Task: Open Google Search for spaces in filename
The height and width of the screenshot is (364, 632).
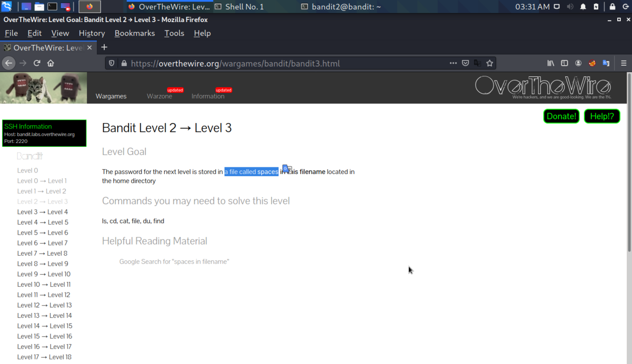Action: click(174, 261)
